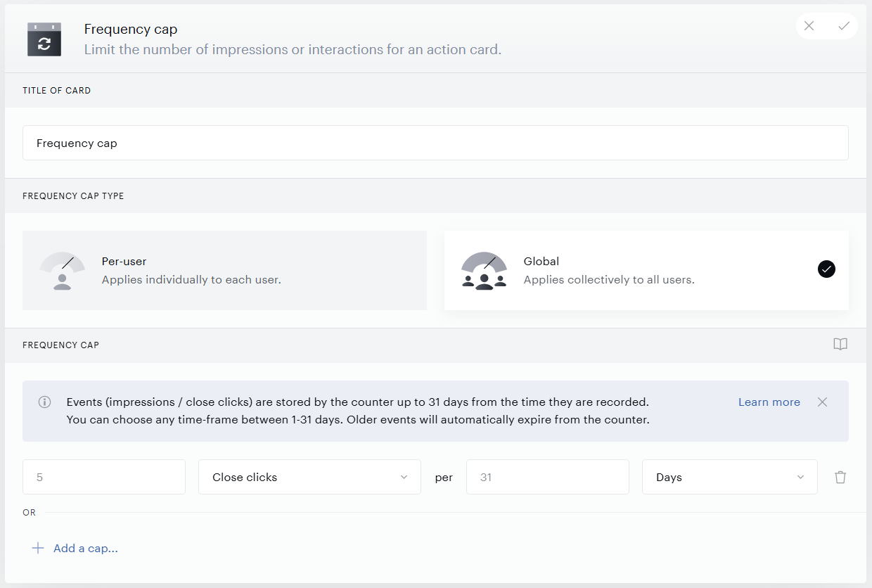Click the Global group gauge icon

[x=484, y=271]
